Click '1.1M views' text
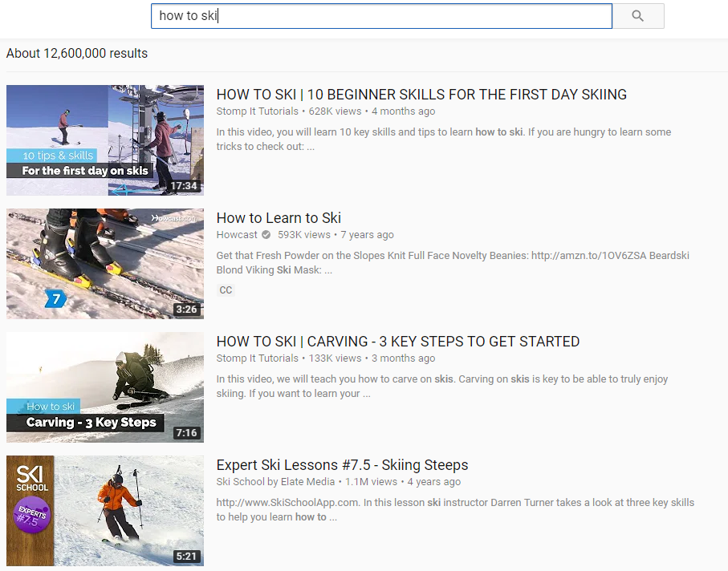This screenshot has width=728, height=571. [371, 481]
